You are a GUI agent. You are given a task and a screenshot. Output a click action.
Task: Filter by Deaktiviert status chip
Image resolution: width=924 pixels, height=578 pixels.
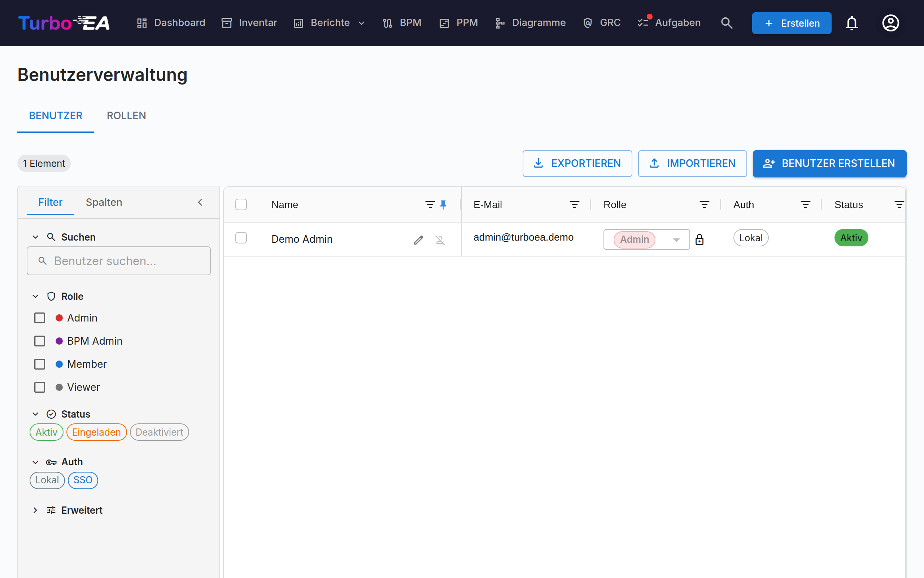[159, 432]
